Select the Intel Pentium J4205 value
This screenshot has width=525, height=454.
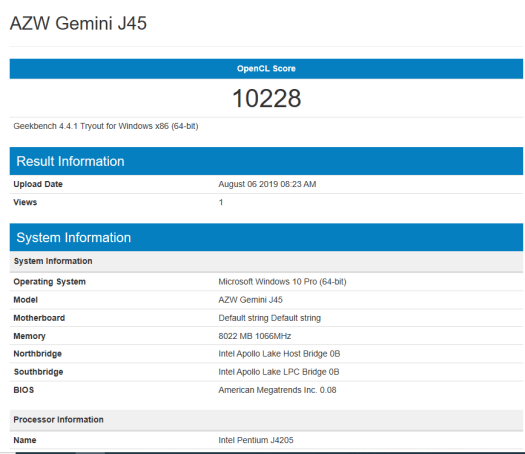click(x=256, y=440)
